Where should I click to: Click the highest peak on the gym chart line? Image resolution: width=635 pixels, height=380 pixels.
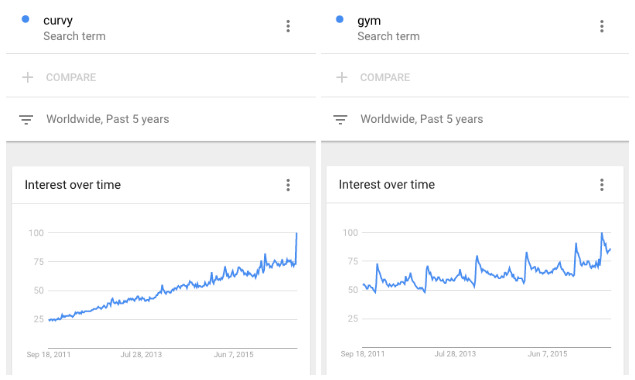602,234
